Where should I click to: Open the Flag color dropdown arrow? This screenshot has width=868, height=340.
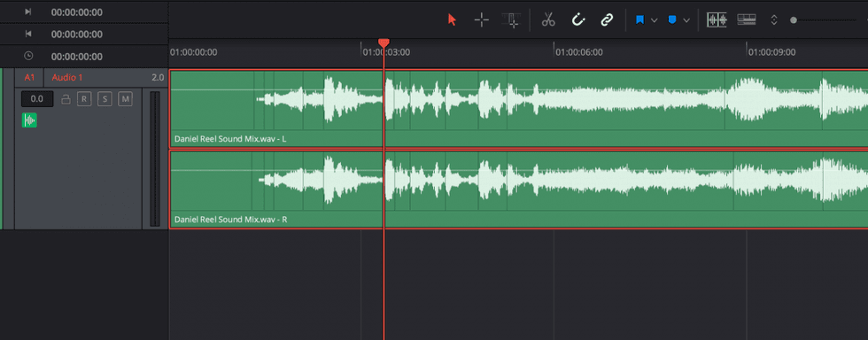click(654, 20)
